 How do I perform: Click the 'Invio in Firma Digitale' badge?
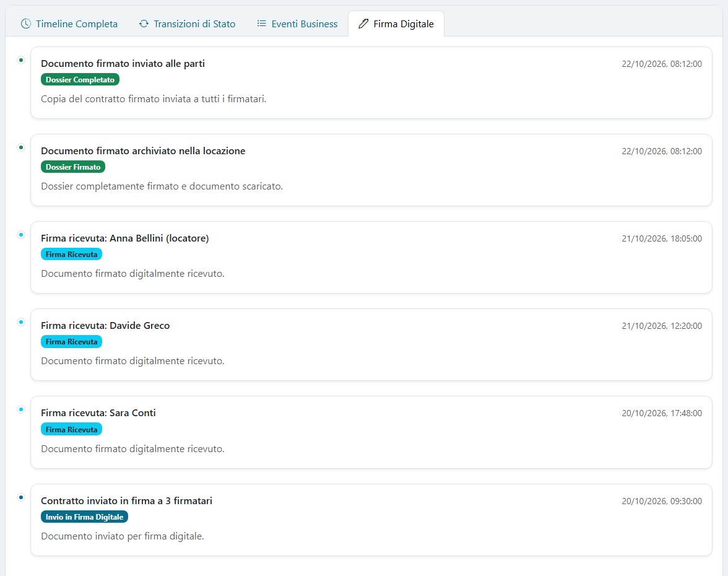pos(84,517)
